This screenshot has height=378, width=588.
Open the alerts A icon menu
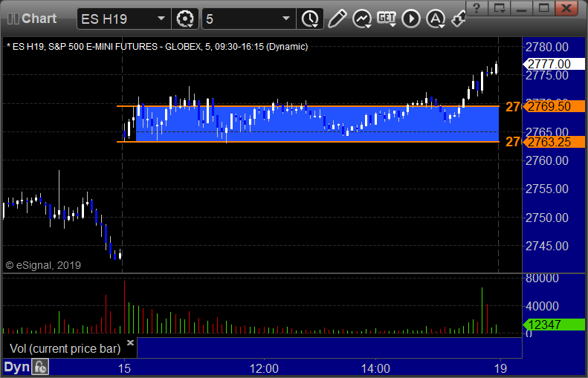[435, 18]
